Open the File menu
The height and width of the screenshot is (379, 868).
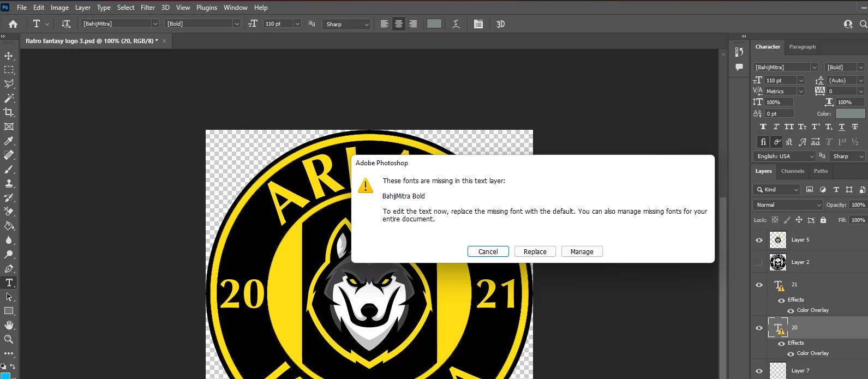point(22,8)
